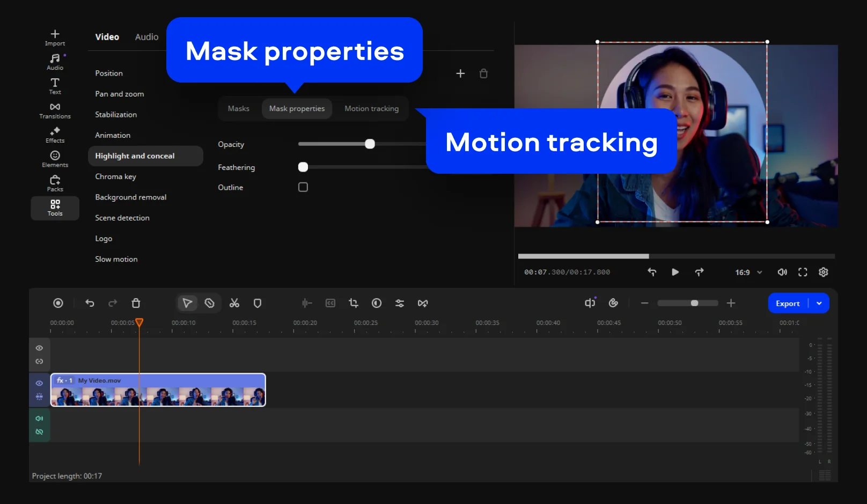
Task: Open the Transitions panel in sidebar
Action: click(55, 110)
